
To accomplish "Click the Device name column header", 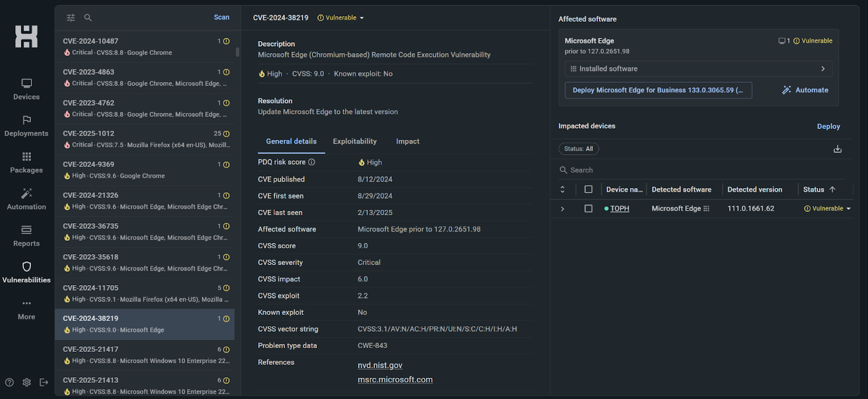I will coord(624,189).
